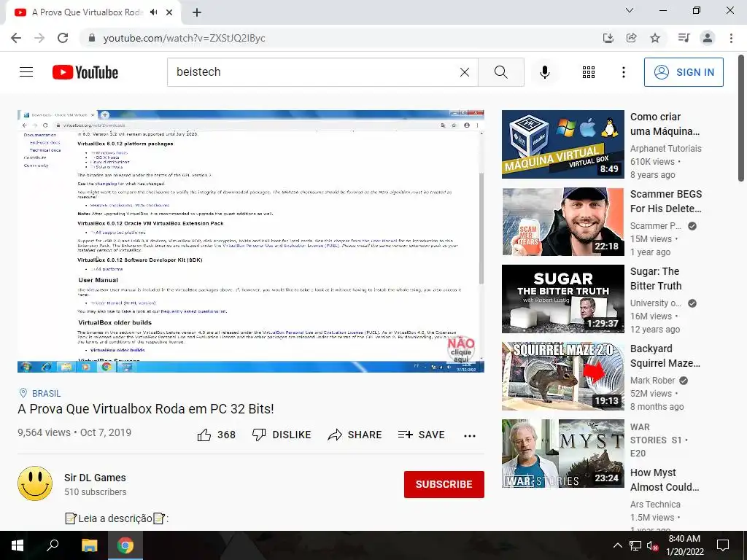The width and height of the screenshot is (747, 560).
Task: Open Chrome profile avatar
Action: click(x=708, y=38)
